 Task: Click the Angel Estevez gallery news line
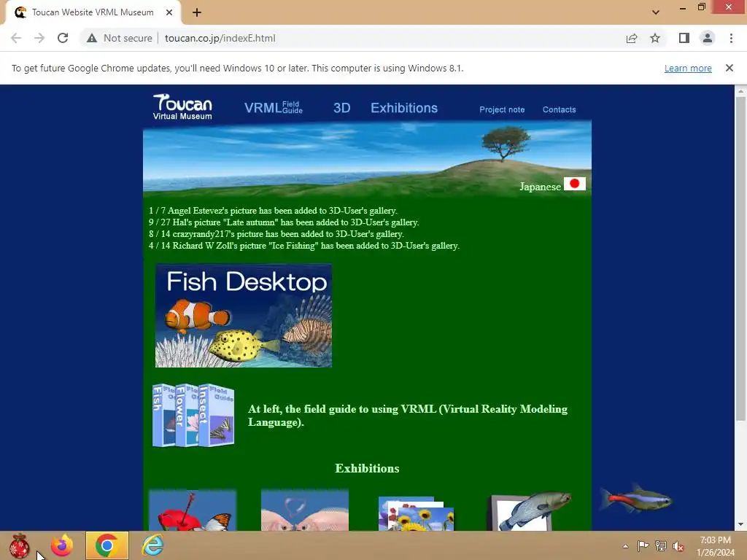(273, 211)
